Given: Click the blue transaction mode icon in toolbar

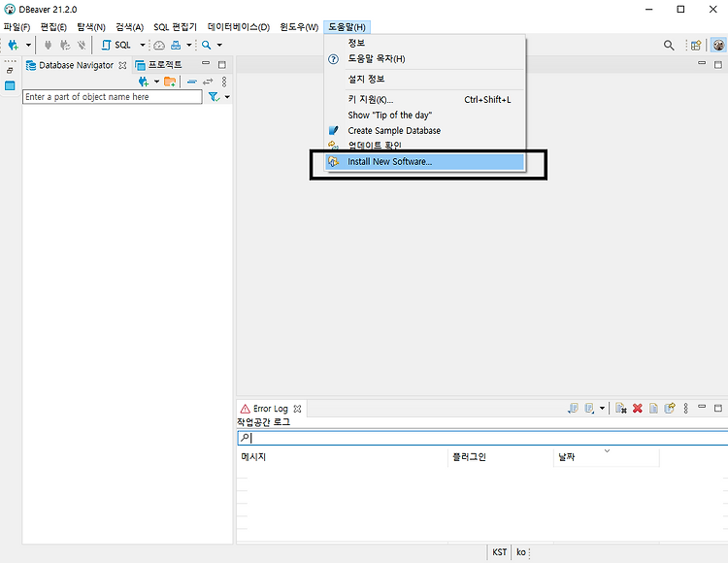Looking at the screenshot, I should coord(176,45).
